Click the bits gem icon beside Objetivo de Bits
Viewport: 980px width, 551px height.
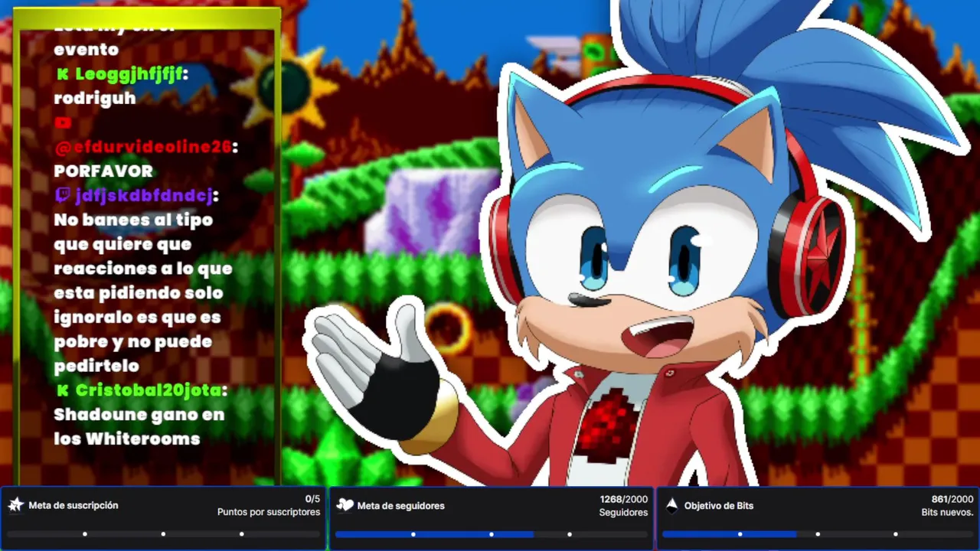tap(671, 505)
